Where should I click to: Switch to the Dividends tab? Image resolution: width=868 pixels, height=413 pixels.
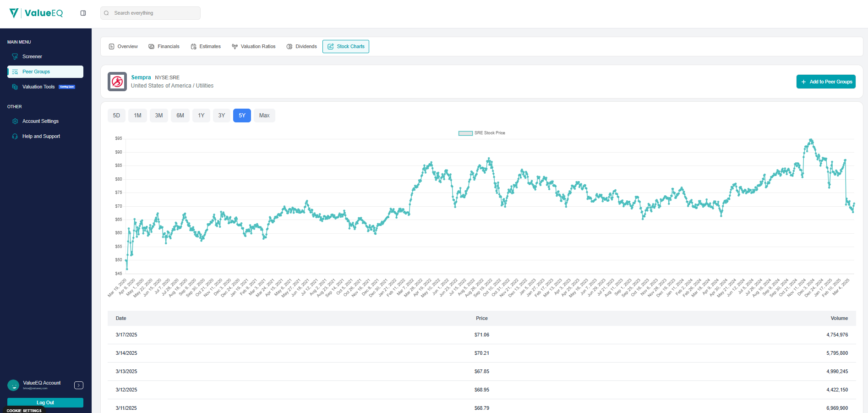click(x=302, y=46)
